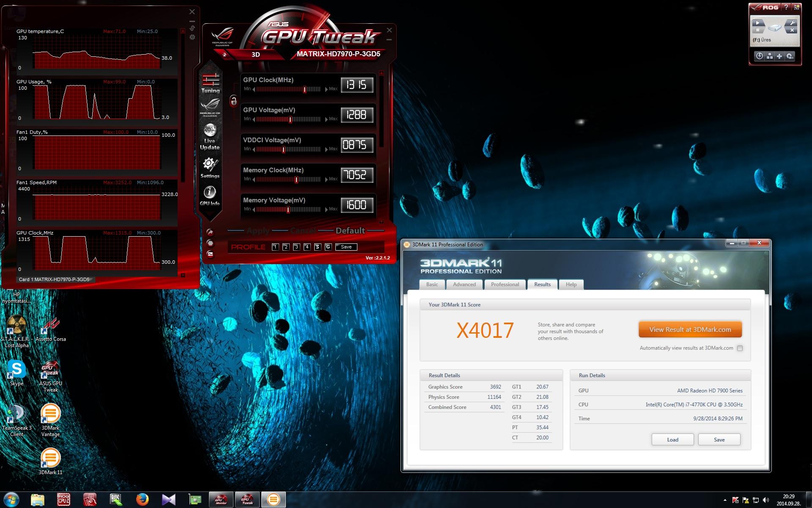Open the 3DMark Vantage desktop shortcut
This screenshot has height=508, width=812.
pyautogui.click(x=51, y=420)
